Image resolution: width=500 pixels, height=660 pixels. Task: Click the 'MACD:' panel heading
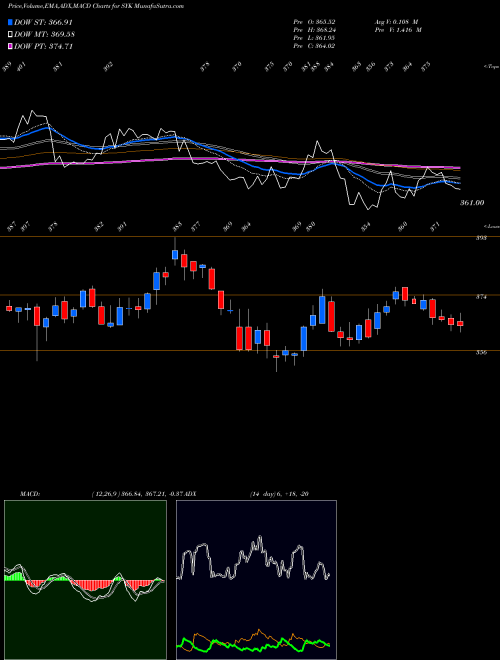29,493
